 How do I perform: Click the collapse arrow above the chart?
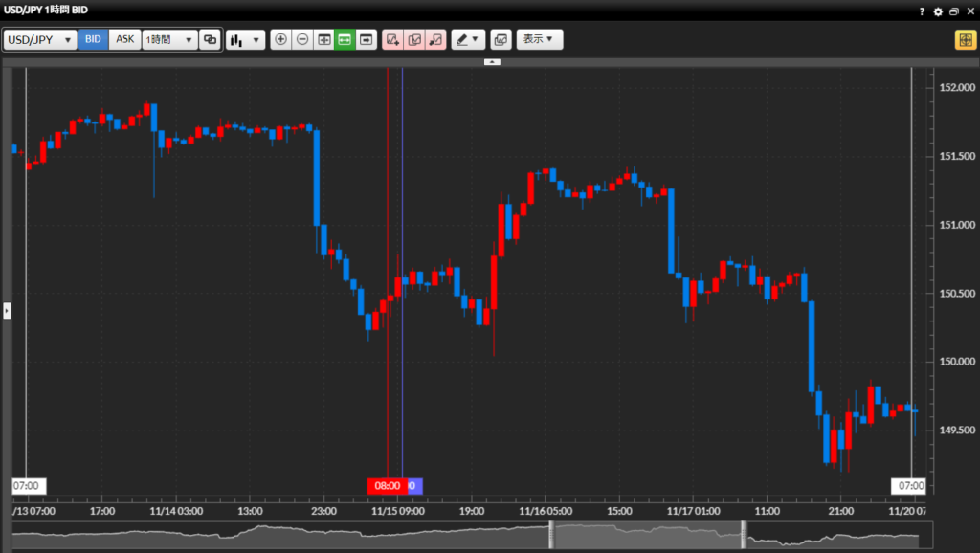pyautogui.click(x=492, y=61)
